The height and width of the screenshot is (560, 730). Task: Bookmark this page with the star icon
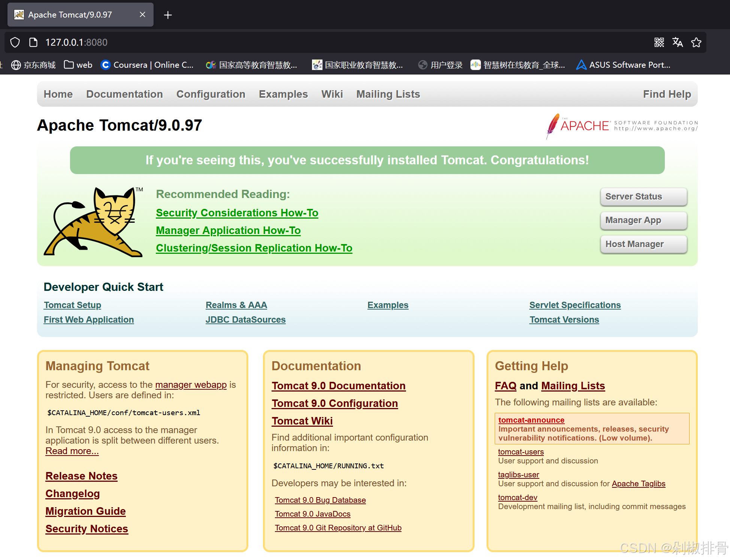[x=696, y=42]
